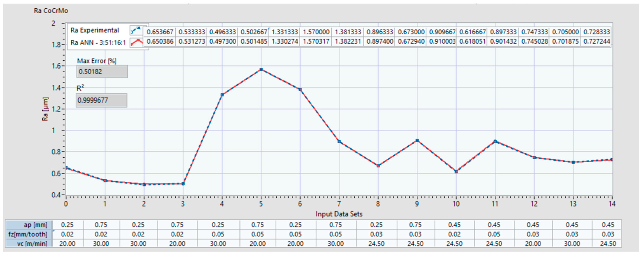Click the data point marker at set 4
The image size is (644, 257).
(x=222, y=95)
